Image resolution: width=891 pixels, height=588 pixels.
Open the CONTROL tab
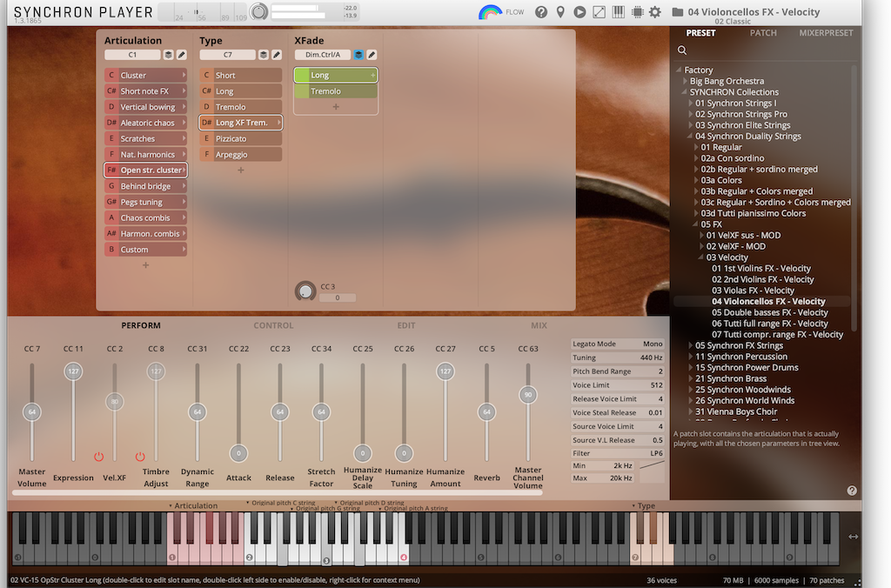pyautogui.click(x=273, y=325)
